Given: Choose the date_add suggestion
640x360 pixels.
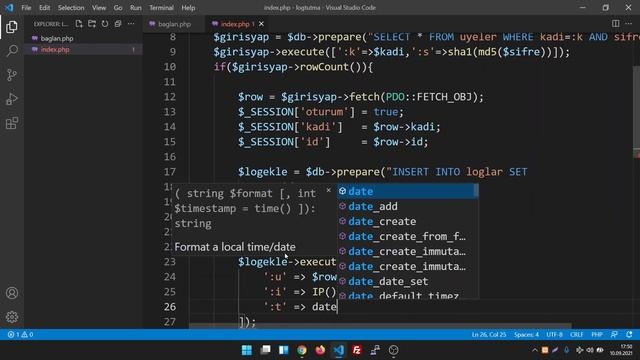Looking at the screenshot, I should coord(408,207).
